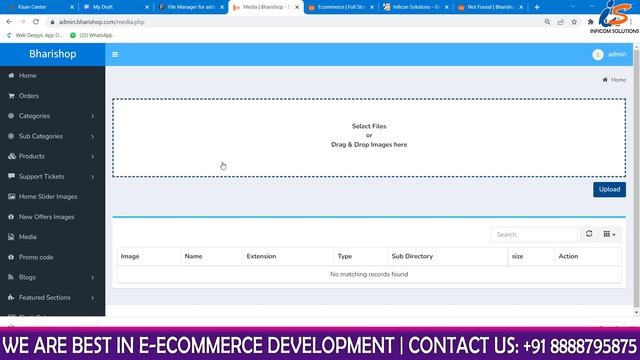Expand the Blogs sidebar chevron
The width and height of the screenshot is (640, 360).
point(93,278)
